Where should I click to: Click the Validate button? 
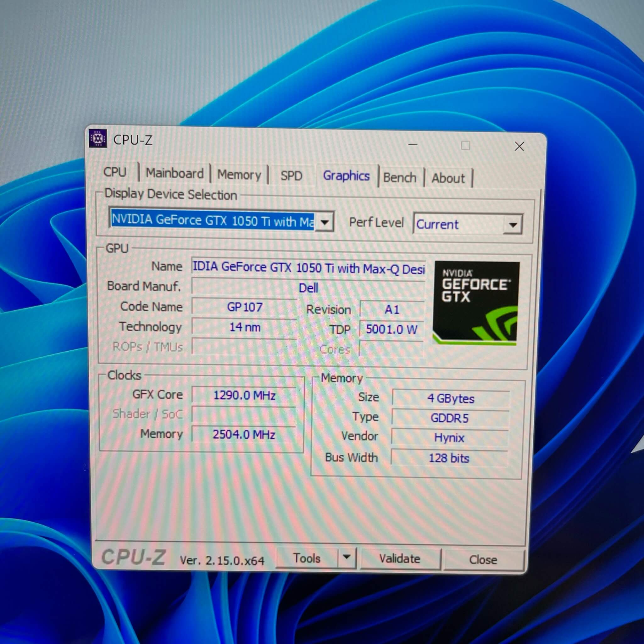pyautogui.click(x=400, y=559)
